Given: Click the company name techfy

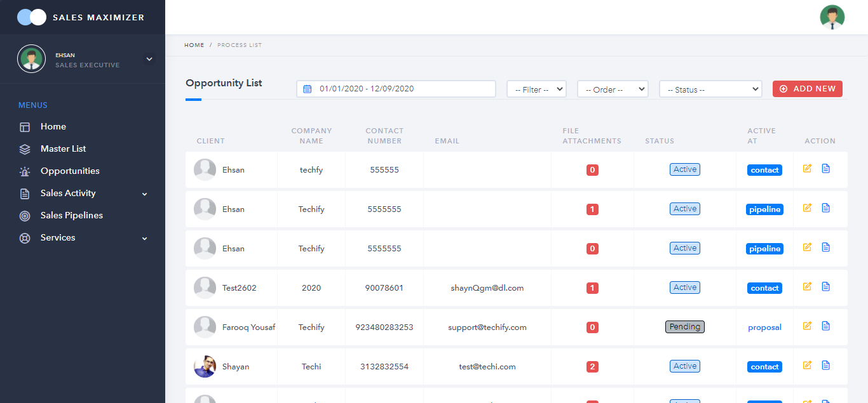Looking at the screenshot, I should click(x=311, y=170).
